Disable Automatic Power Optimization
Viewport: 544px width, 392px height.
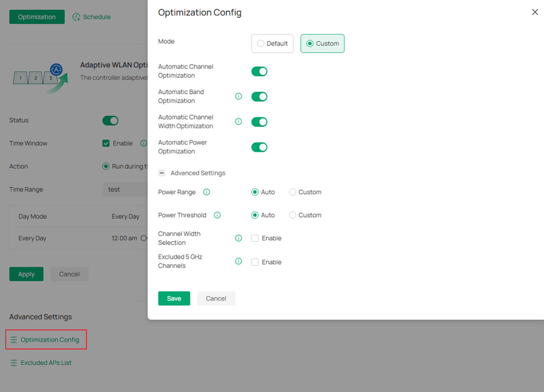[259, 147]
